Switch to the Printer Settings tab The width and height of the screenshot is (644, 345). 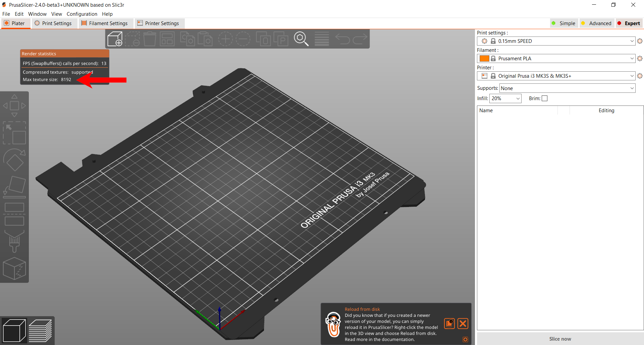(159, 23)
